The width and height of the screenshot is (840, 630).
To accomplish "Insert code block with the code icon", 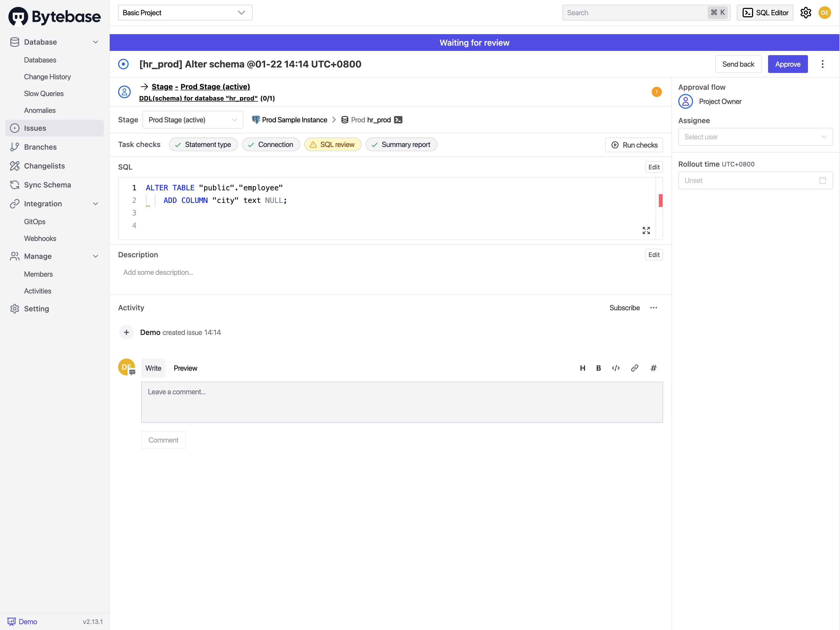I will (616, 368).
